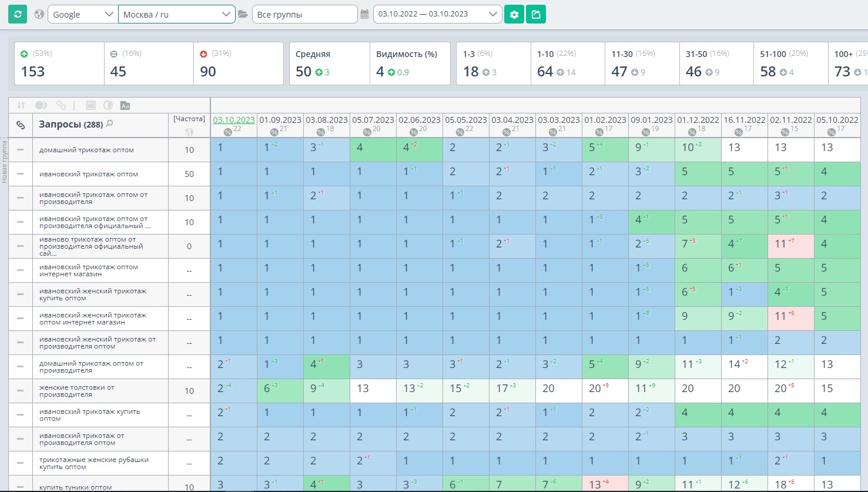Click the globe icon under Частота header
The height and width of the screenshot is (492, 868).
pyautogui.click(x=189, y=132)
